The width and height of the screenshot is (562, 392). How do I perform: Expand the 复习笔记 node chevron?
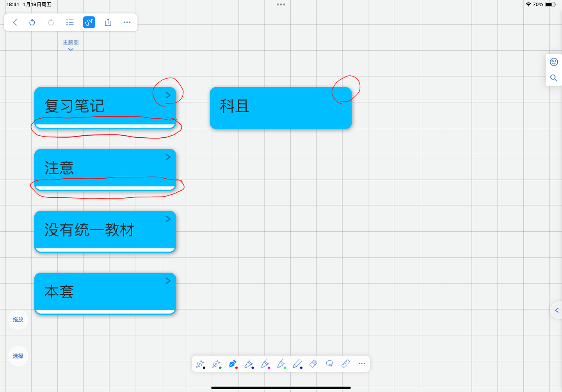168,95
